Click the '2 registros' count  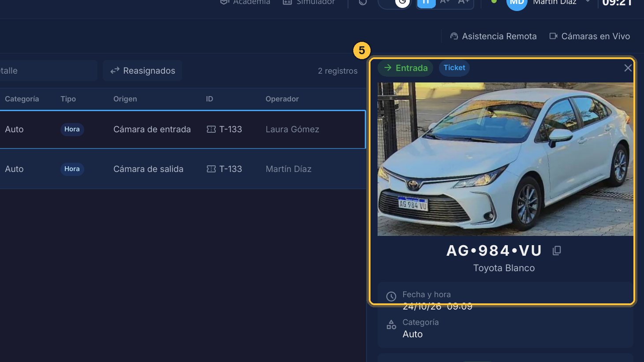(338, 71)
